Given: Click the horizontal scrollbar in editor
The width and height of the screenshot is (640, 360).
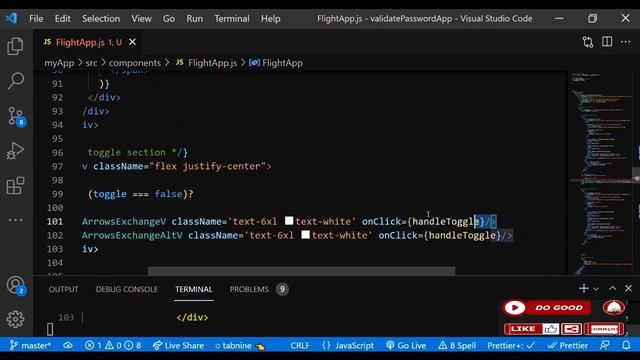Looking at the screenshot, I should click(x=301, y=271).
